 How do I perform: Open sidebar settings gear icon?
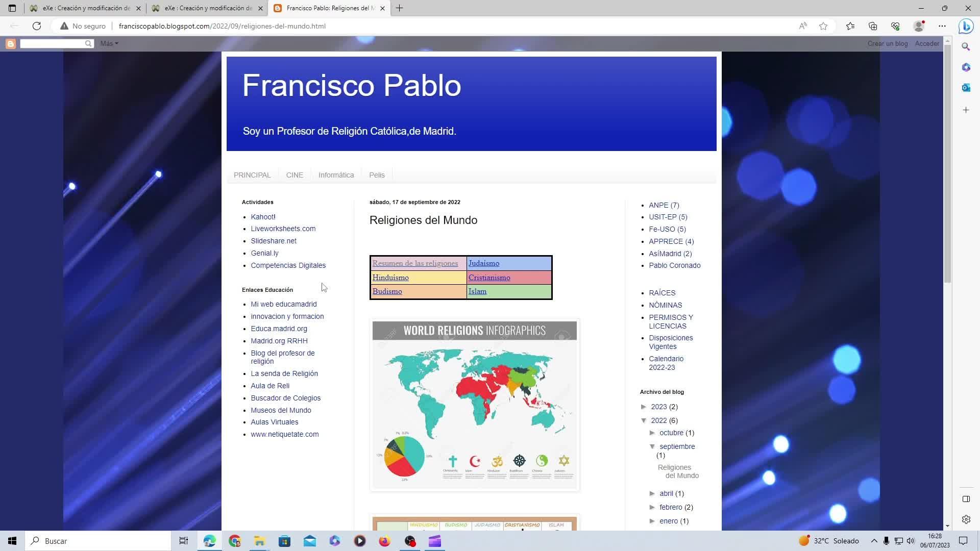(x=966, y=519)
